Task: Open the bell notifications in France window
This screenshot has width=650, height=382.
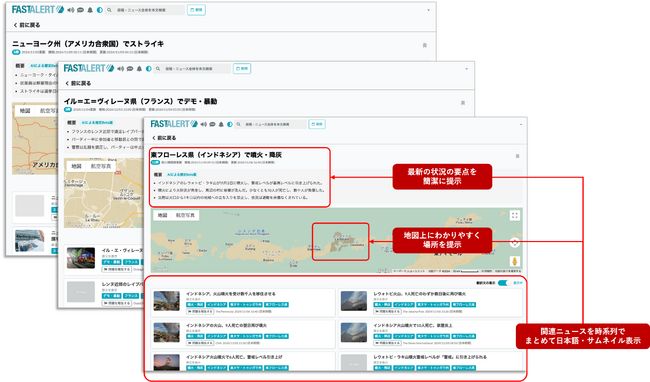Action: pyautogui.click(x=139, y=69)
